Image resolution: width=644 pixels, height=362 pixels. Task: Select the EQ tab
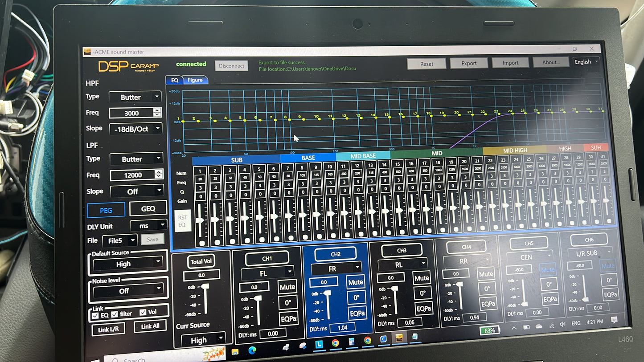coord(174,80)
